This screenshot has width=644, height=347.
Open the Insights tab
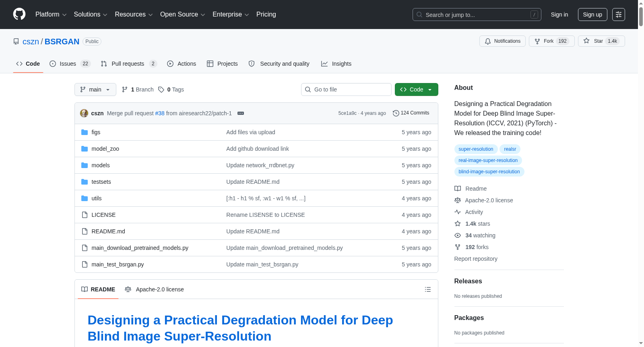(336, 64)
